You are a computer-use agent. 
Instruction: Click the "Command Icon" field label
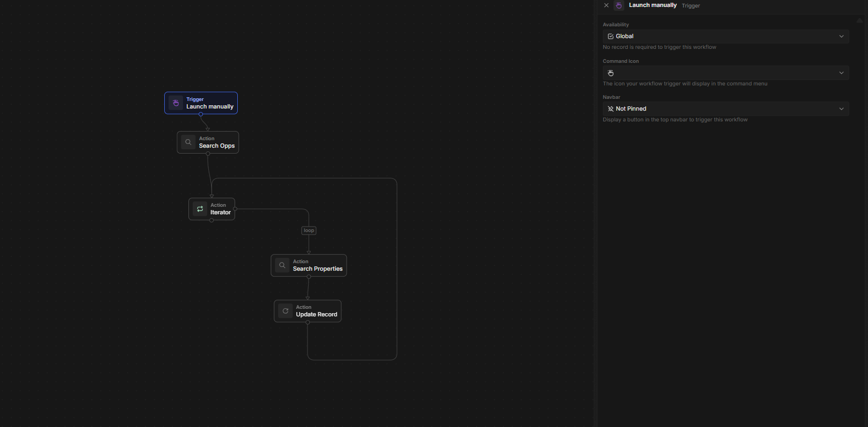(621, 61)
